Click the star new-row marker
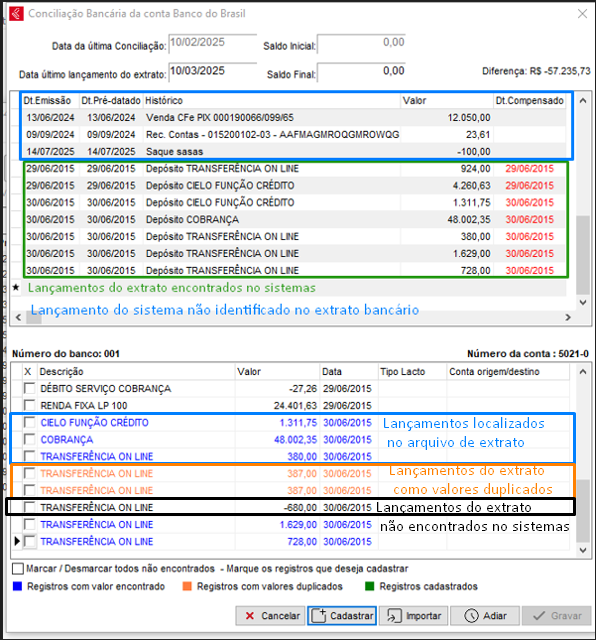Screen dimensions: 596x640 tap(16, 287)
